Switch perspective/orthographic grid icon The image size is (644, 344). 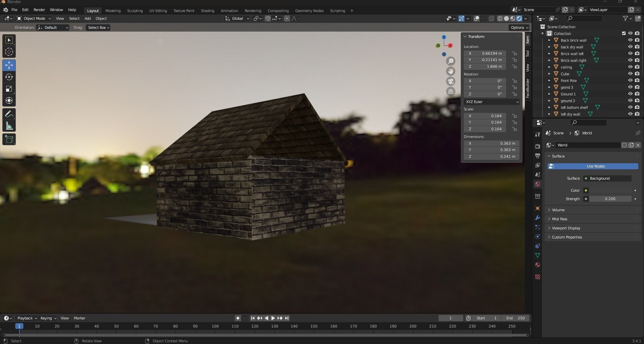pyautogui.click(x=451, y=91)
